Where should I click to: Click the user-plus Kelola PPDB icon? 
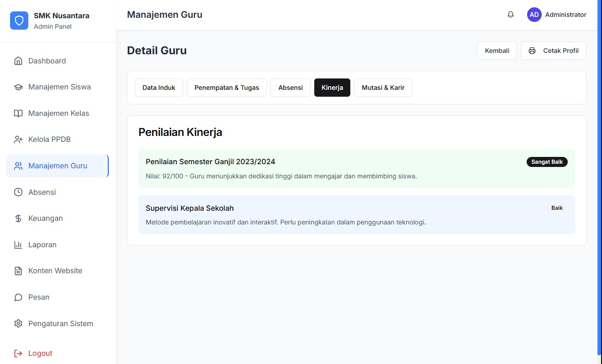[18, 140]
